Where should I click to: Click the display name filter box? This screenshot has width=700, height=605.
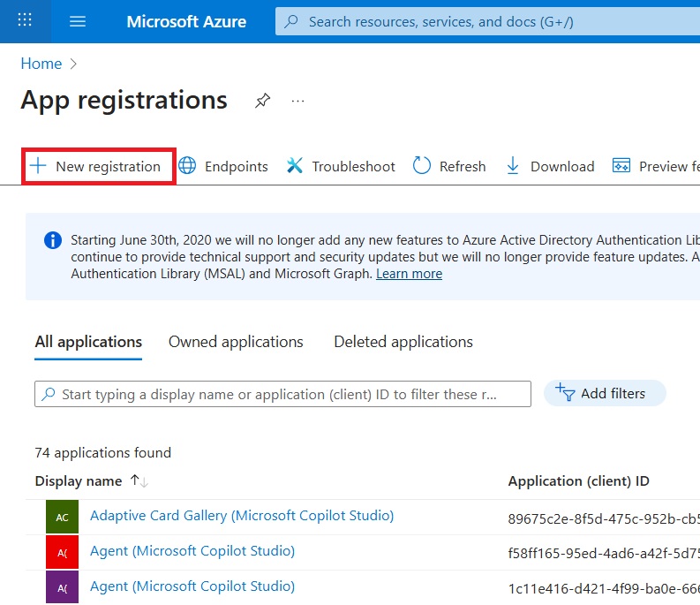(282, 394)
